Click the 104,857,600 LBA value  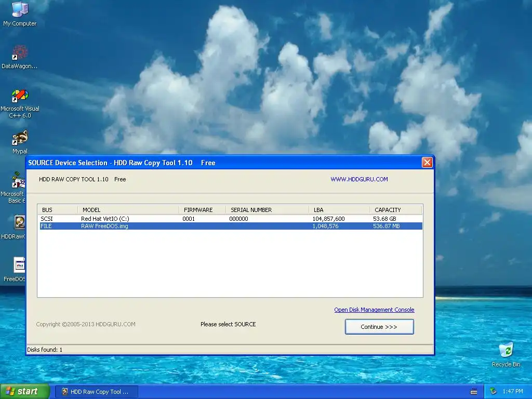tap(328, 219)
